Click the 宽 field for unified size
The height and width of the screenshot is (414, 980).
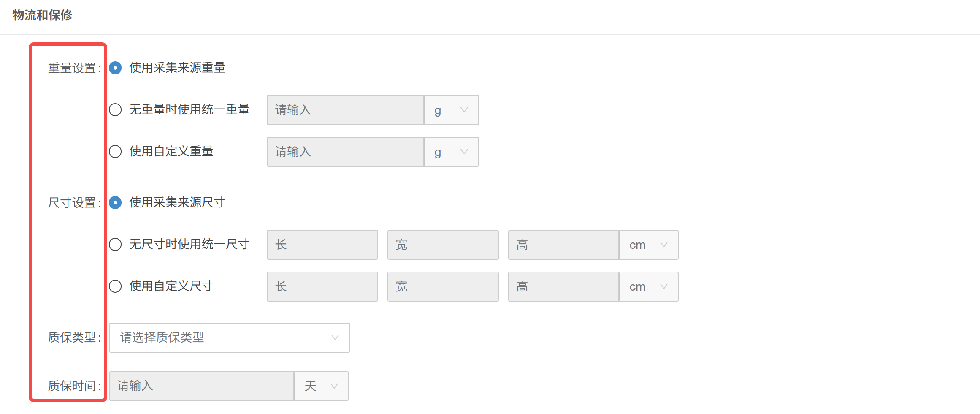coord(443,245)
